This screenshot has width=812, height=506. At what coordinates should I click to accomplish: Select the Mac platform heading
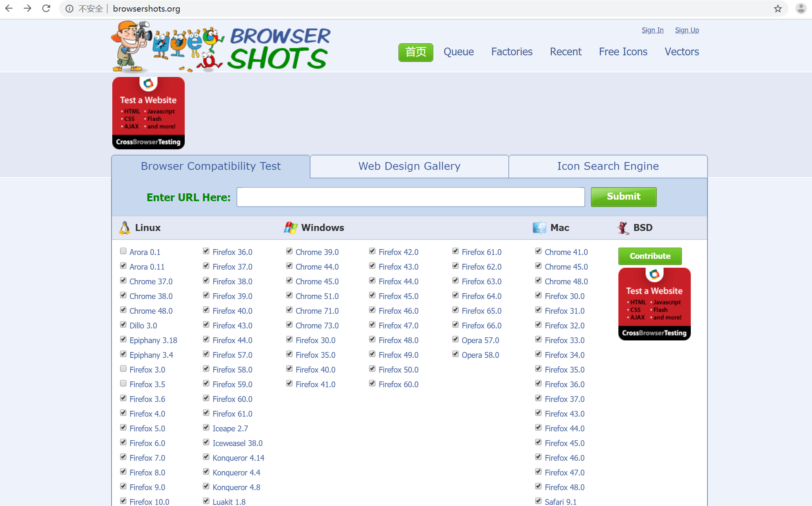(x=560, y=228)
